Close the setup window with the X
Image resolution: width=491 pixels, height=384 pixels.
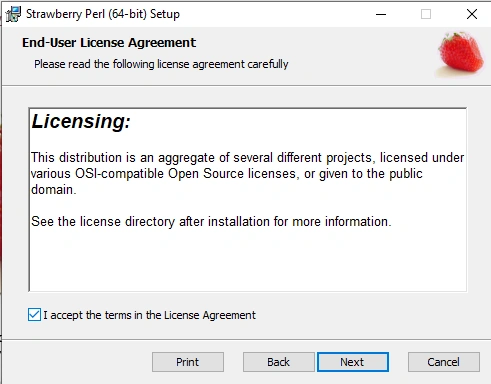click(x=472, y=14)
